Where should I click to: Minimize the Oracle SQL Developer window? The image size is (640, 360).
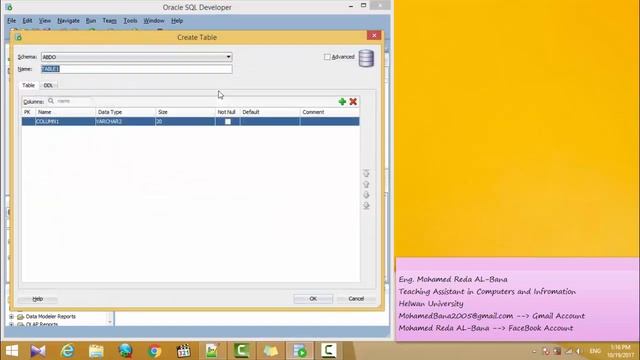tap(351, 7)
